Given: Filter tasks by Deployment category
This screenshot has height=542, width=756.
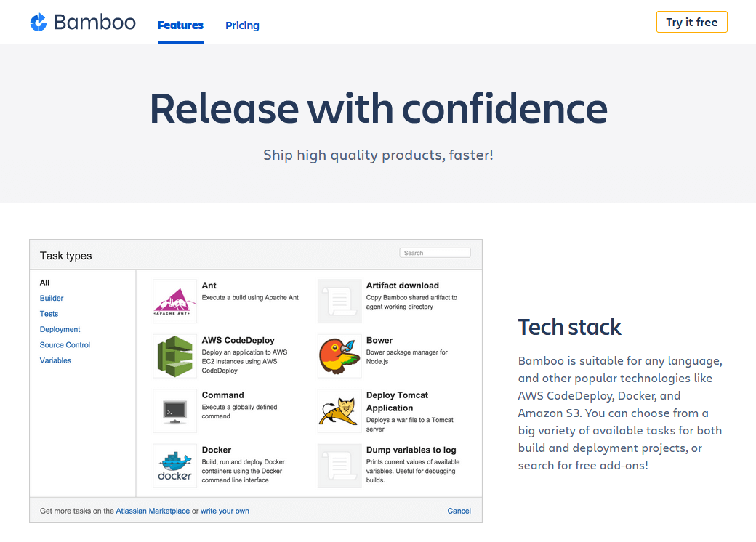Looking at the screenshot, I should click(60, 329).
